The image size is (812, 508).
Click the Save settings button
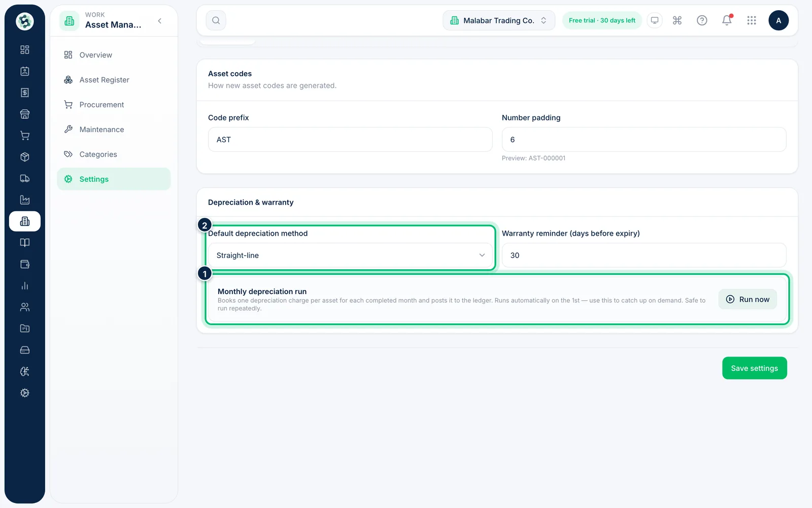[755, 368]
